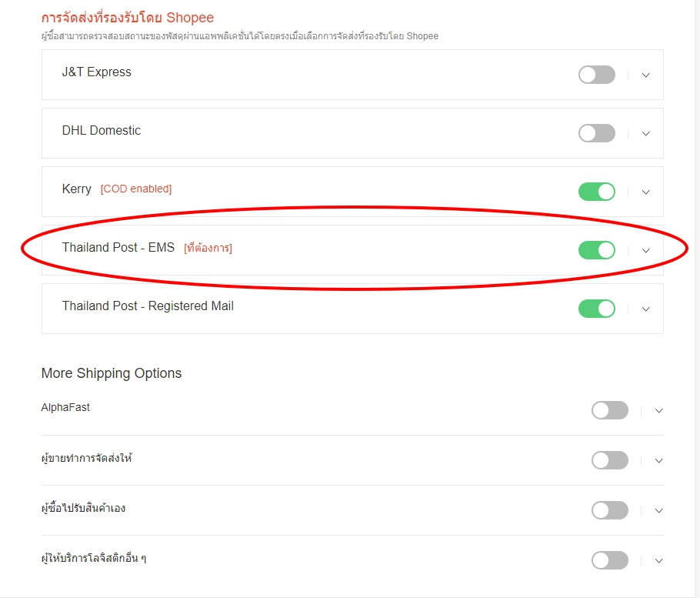Disable Thailand Post - Registered Mail toggle

click(597, 309)
